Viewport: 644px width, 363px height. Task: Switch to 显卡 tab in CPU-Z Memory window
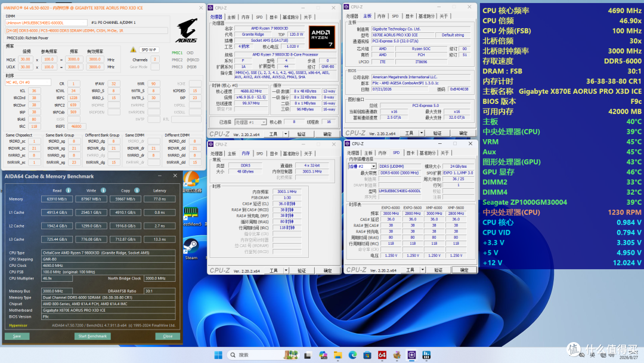click(274, 154)
